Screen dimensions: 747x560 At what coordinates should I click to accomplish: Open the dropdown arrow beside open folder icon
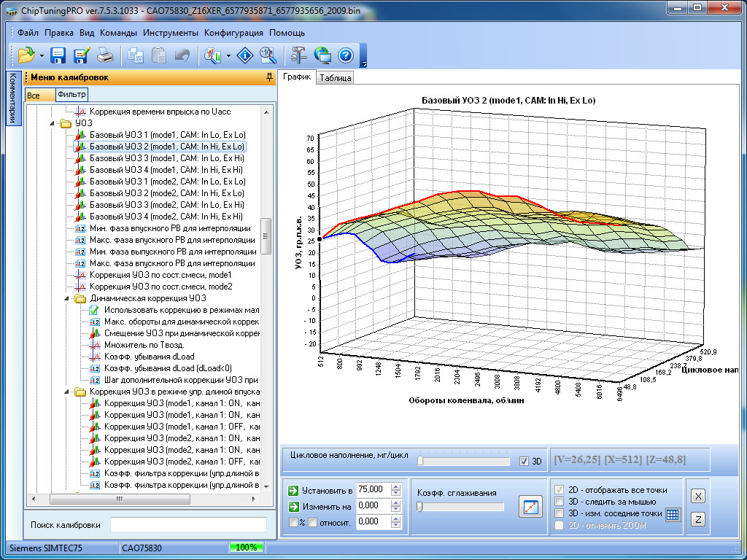tap(42, 56)
